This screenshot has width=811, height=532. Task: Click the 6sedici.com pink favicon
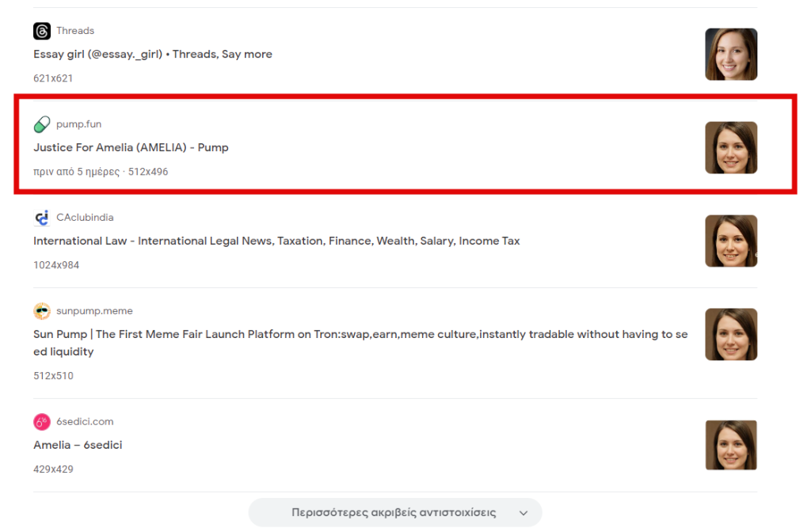coord(42,422)
